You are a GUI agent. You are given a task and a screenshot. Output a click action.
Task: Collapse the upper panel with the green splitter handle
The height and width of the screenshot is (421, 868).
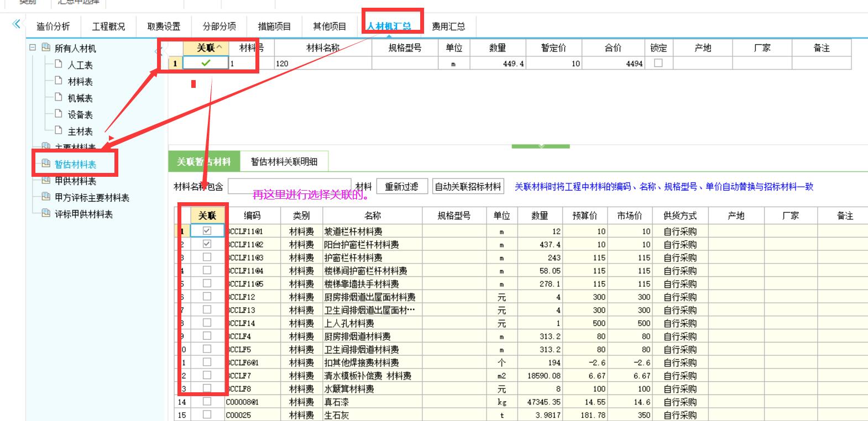point(541,146)
